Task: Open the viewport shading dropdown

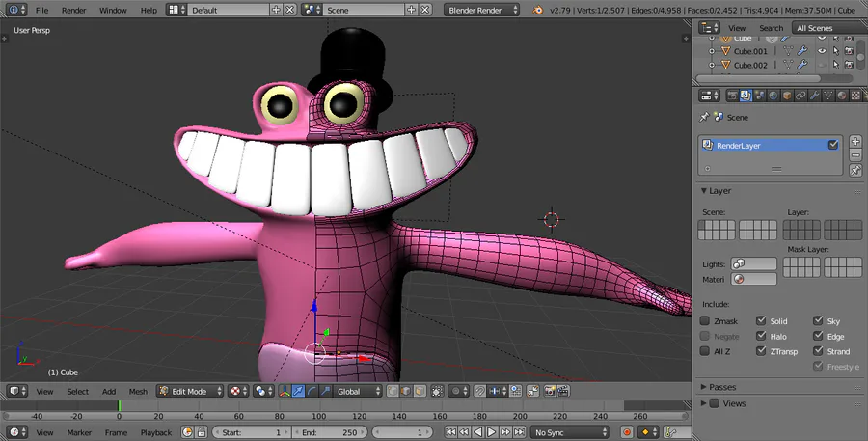Action: pos(239,391)
